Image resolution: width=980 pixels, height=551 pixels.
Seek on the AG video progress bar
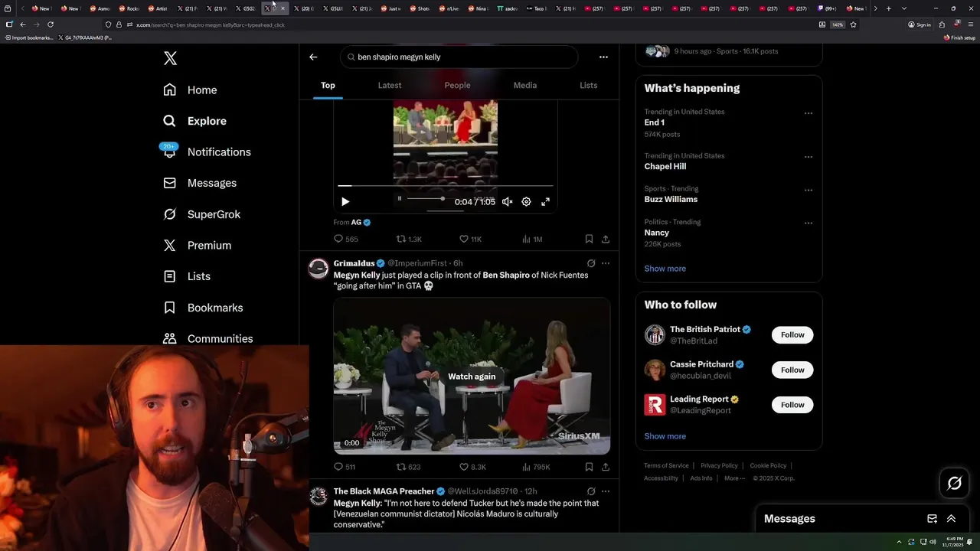(x=445, y=185)
